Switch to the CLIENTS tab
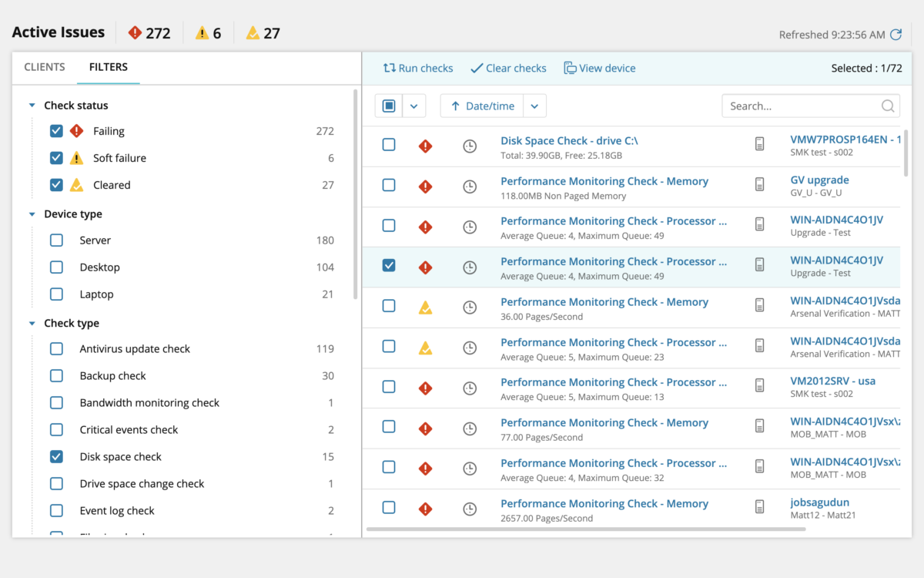 pyautogui.click(x=45, y=67)
